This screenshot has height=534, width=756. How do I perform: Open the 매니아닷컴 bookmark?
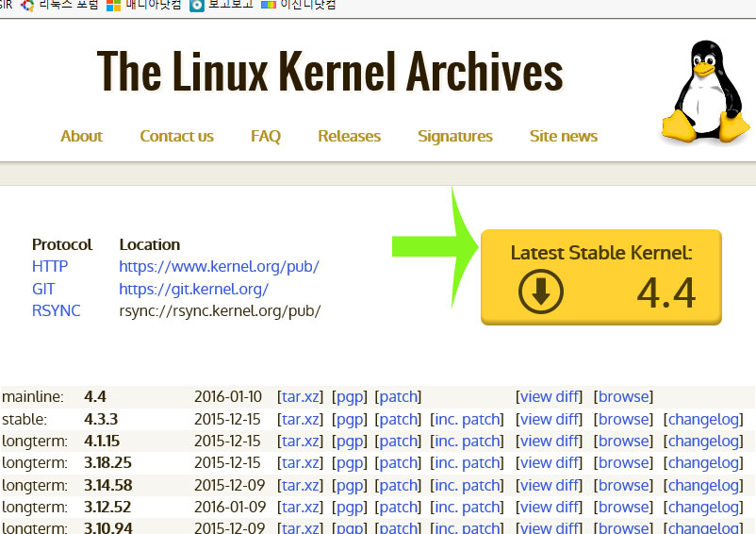pyautogui.click(x=144, y=6)
